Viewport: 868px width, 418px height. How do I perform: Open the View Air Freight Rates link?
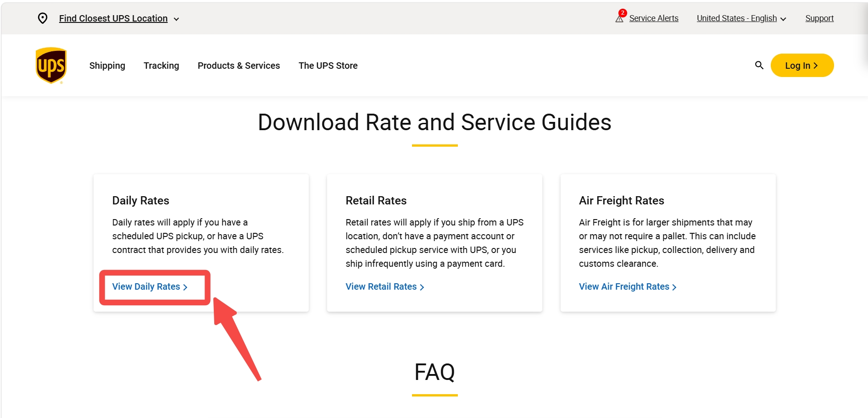(x=628, y=286)
